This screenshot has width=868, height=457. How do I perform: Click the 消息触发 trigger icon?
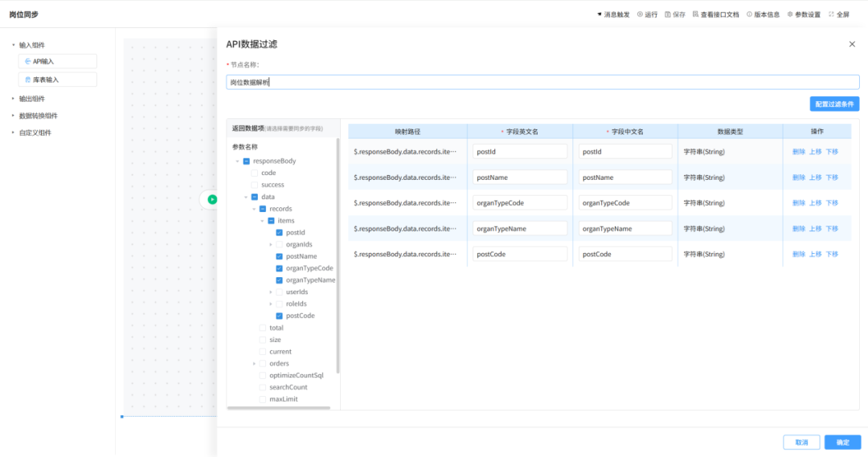click(x=600, y=14)
